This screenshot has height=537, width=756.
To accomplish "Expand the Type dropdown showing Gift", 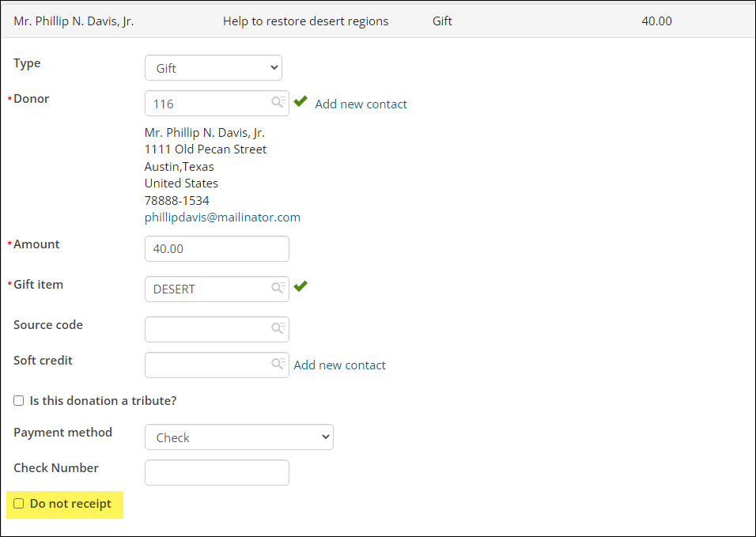I will pos(213,68).
